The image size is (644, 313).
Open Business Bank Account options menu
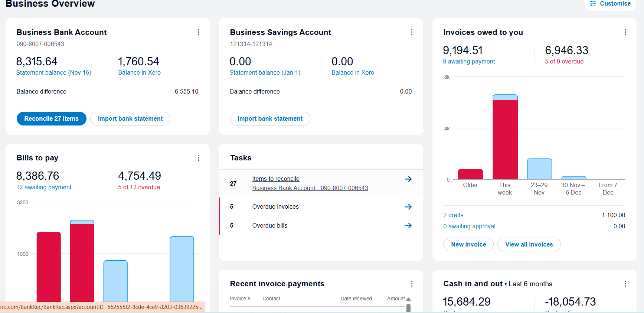click(198, 32)
